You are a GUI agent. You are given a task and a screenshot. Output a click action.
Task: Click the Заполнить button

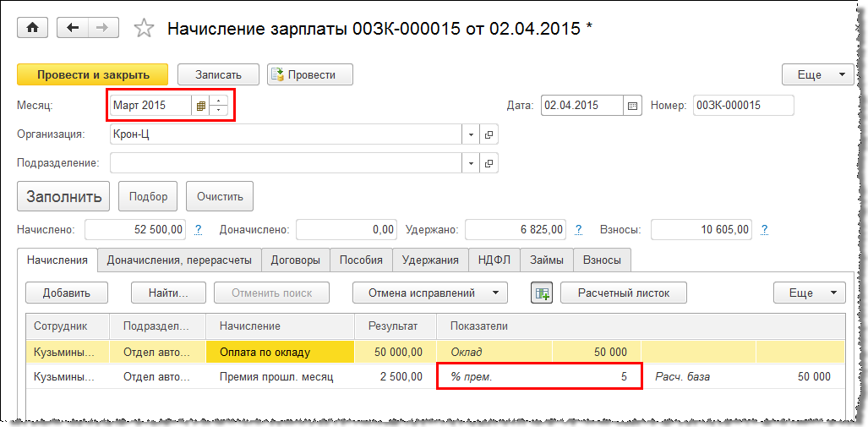click(64, 197)
